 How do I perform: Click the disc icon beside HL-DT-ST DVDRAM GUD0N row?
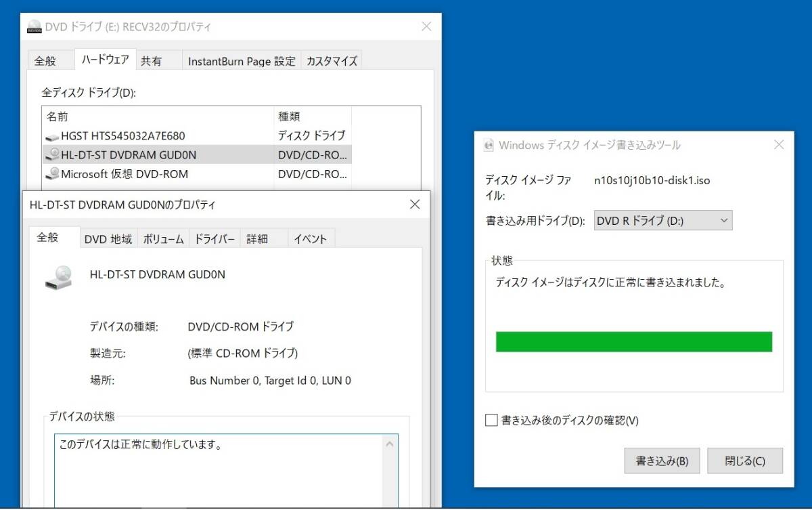coord(53,154)
